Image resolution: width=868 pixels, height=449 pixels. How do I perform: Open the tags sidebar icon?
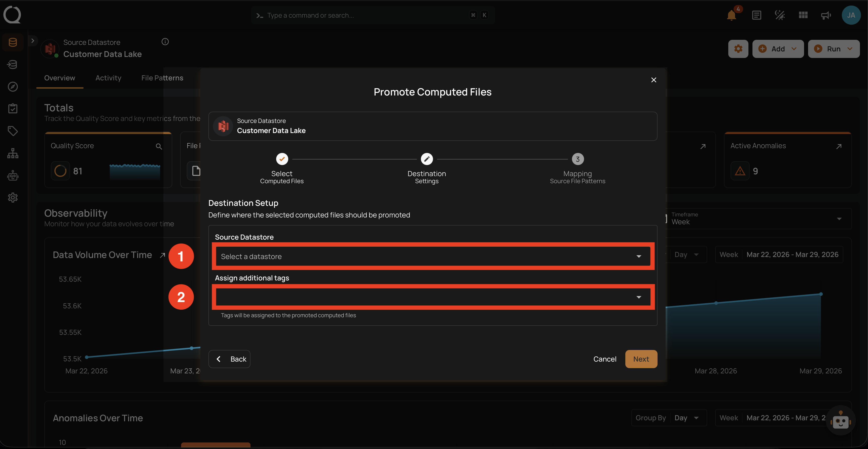[13, 131]
